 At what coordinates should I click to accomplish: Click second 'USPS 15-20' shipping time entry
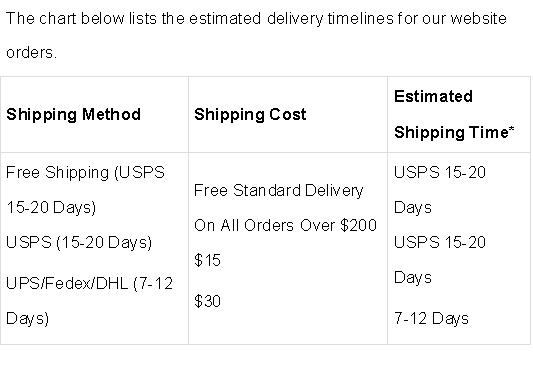click(440, 242)
